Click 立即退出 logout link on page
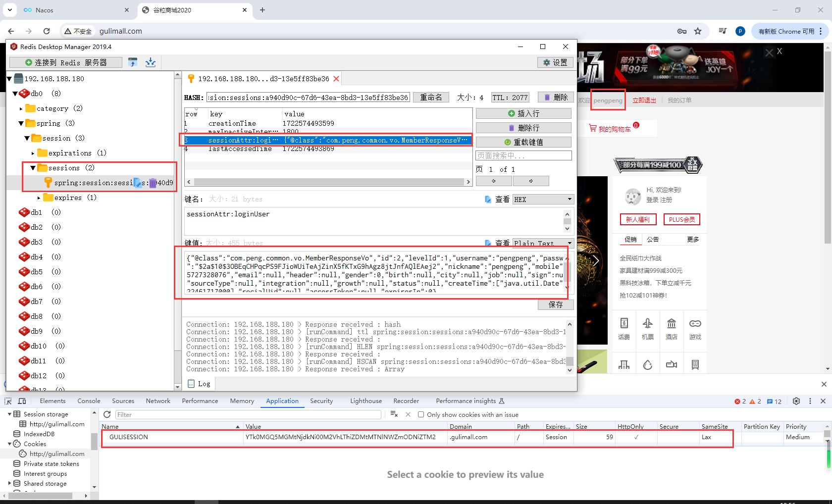 644,101
